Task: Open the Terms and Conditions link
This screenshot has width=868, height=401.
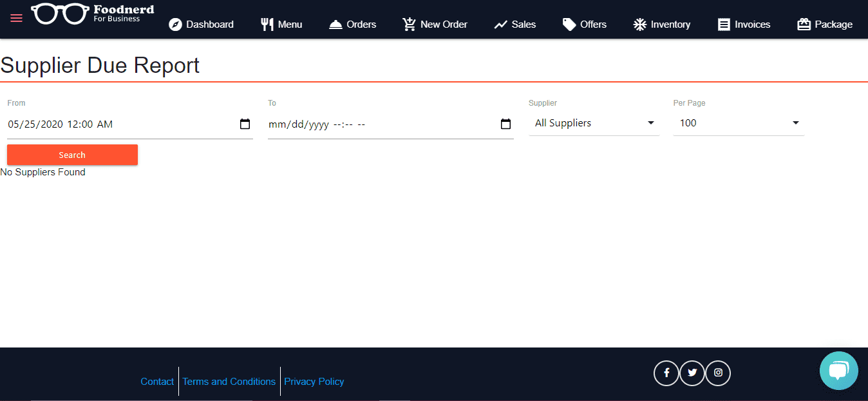Action: 229,382
